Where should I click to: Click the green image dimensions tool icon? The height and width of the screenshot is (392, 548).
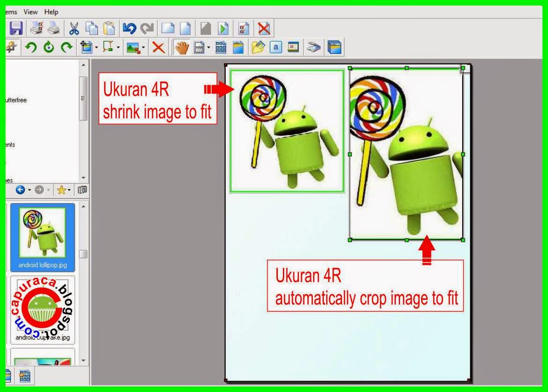click(108, 47)
